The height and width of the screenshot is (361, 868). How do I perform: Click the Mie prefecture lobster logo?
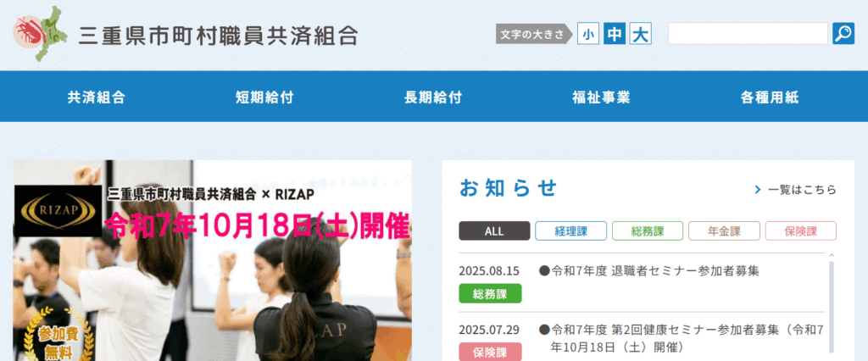coord(40,34)
